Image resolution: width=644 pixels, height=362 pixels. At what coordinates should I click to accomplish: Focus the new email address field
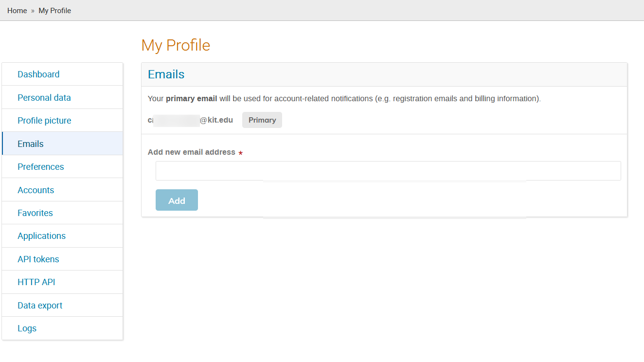[388, 171]
